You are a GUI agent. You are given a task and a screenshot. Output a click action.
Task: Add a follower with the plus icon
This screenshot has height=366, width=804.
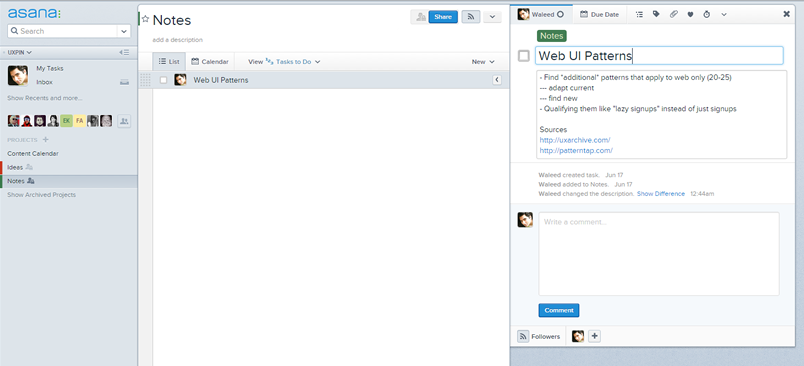594,336
